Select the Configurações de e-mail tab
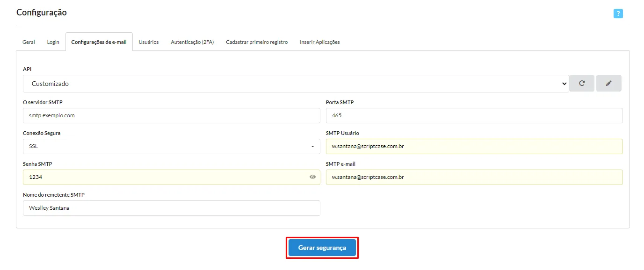 click(x=99, y=42)
